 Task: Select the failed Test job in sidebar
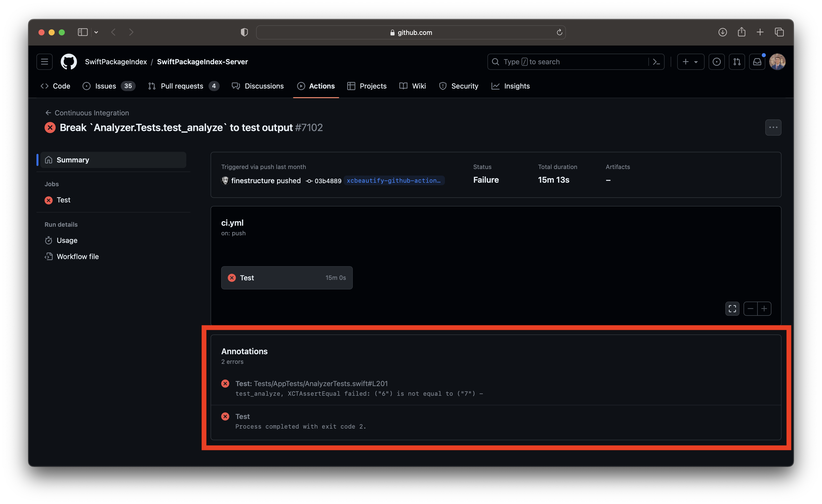[63, 200]
